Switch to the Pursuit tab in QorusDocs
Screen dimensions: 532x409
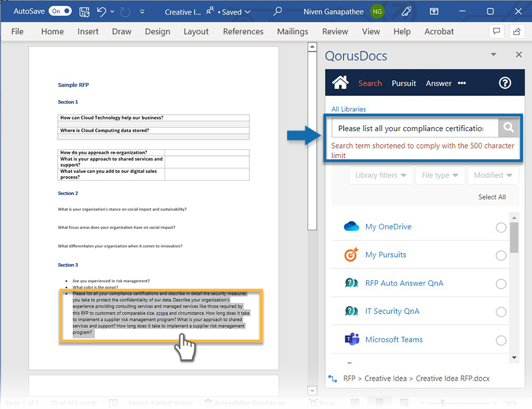(404, 83)
